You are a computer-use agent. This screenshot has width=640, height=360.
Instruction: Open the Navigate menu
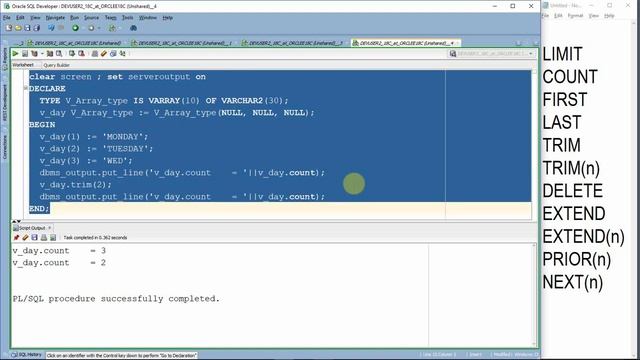[55, 18]
